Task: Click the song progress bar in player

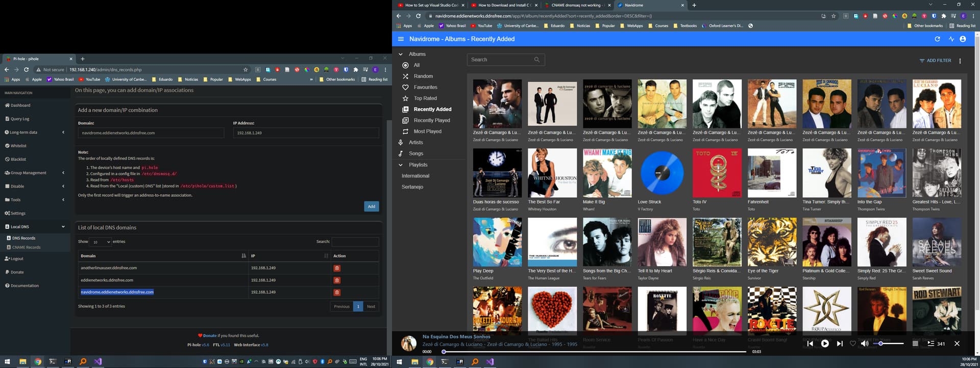Action: (595, 352)
